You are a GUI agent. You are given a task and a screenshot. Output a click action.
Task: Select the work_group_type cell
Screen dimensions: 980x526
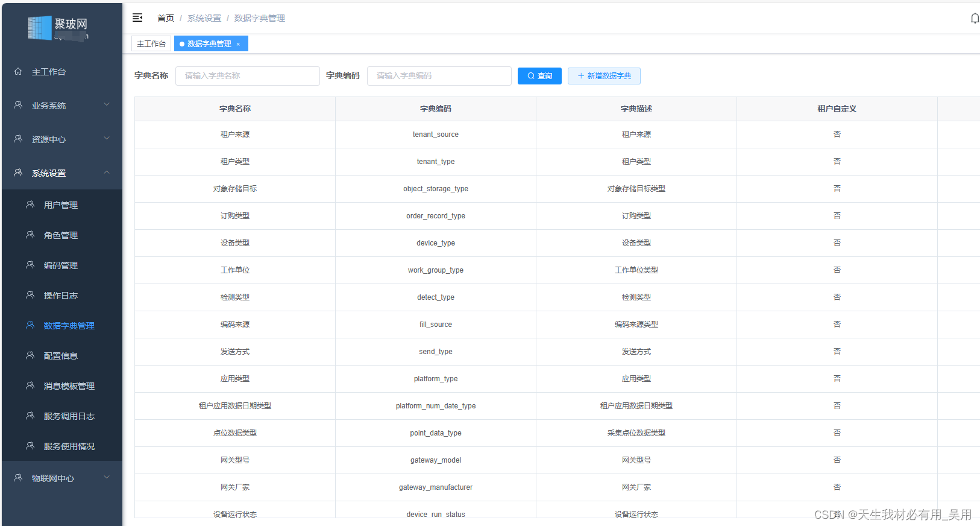(436, 270)
